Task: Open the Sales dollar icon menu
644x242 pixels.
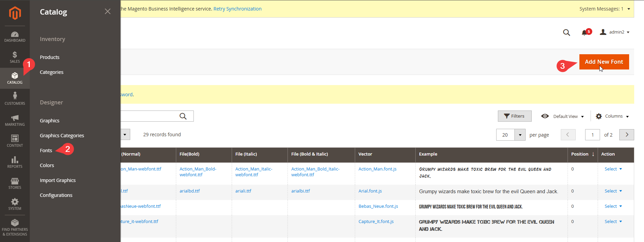Action: (x=15, y=57)
